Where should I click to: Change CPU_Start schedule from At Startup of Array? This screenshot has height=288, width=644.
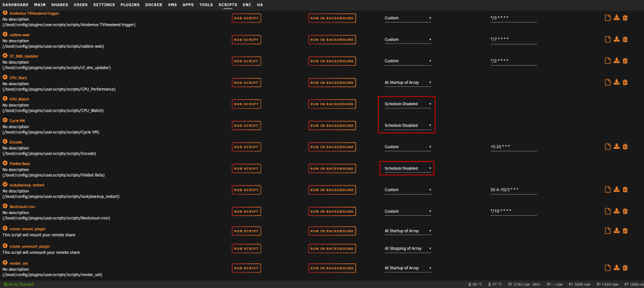click(408, 82)
